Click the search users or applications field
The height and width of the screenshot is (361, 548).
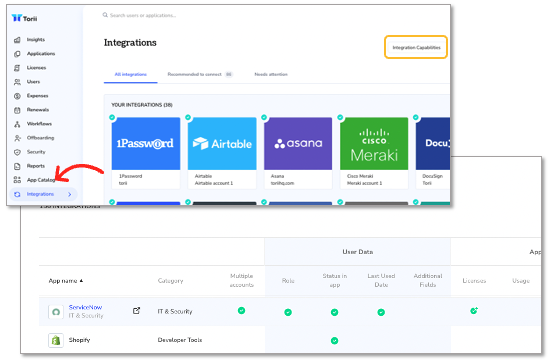pos(143,15)
